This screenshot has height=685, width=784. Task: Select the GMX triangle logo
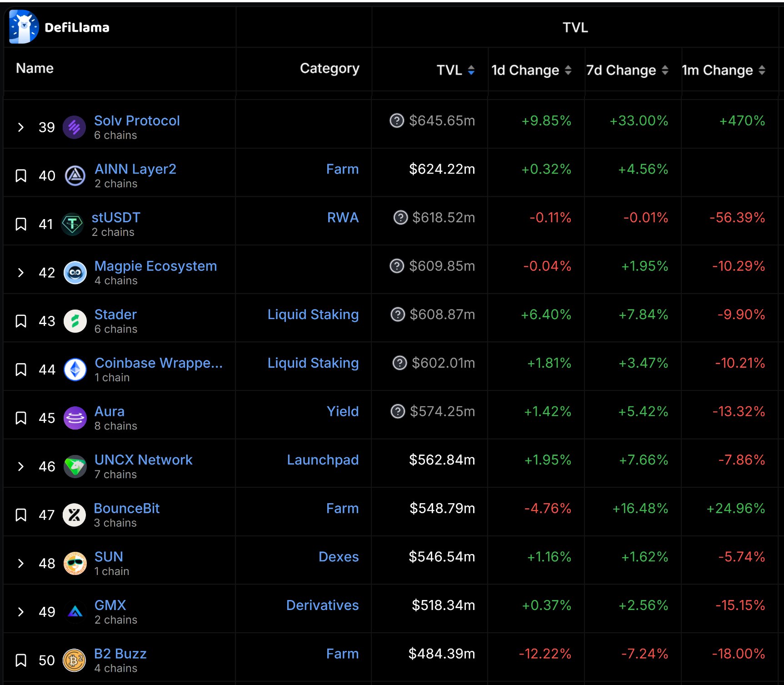pos(75,611)
